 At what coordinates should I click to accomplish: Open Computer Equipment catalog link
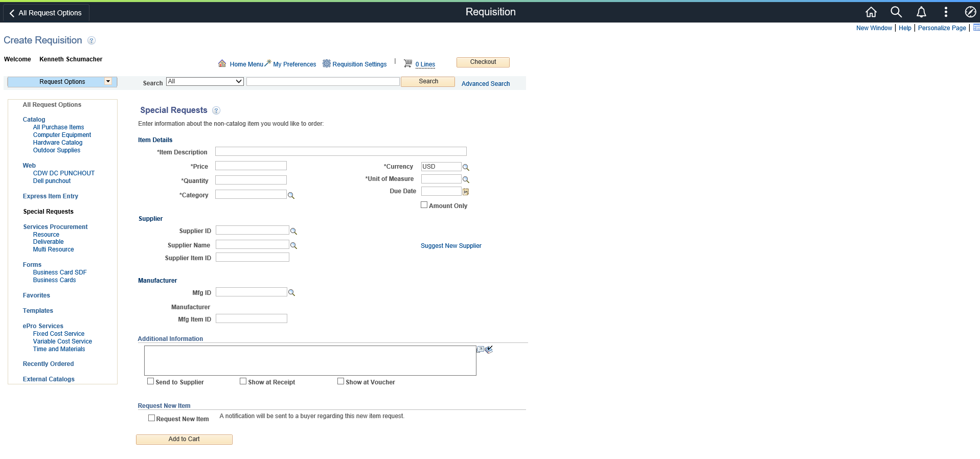(62, 135)
